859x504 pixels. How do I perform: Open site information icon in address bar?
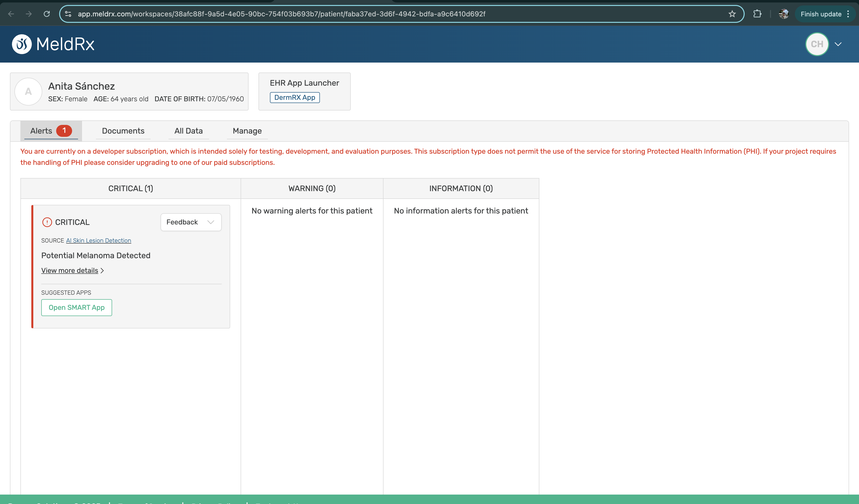click(x=68, y=14)
